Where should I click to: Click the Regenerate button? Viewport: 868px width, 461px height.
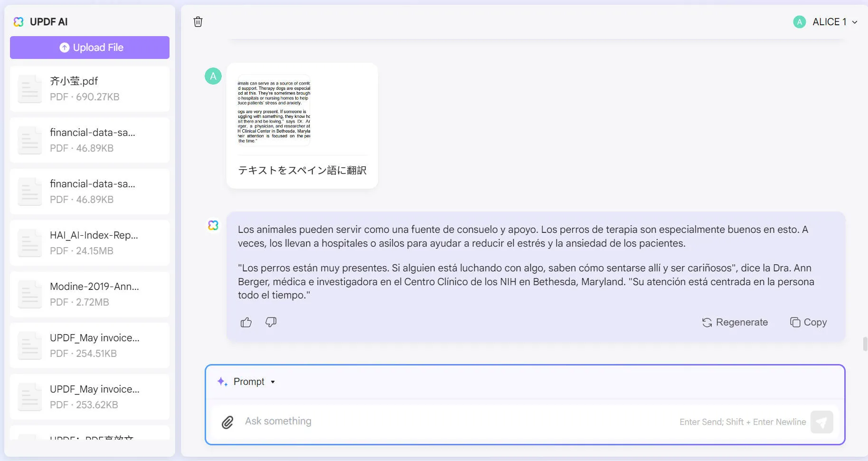click(x=735, y=322)
